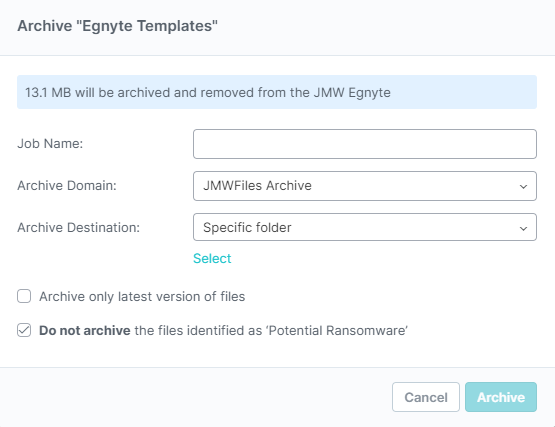Click the Archive "Egnyte Templates" dialog title
Viewport: 555px width, 427px height.
118,26
